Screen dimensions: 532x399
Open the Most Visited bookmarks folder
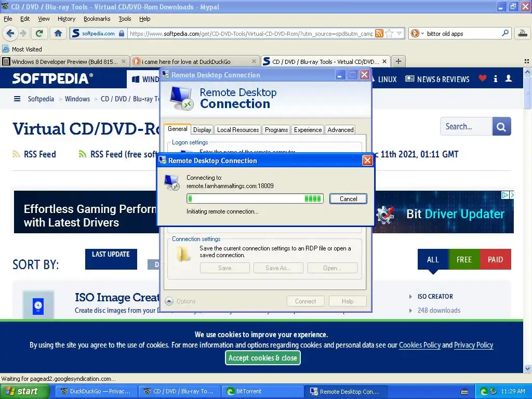pos(22,49)
